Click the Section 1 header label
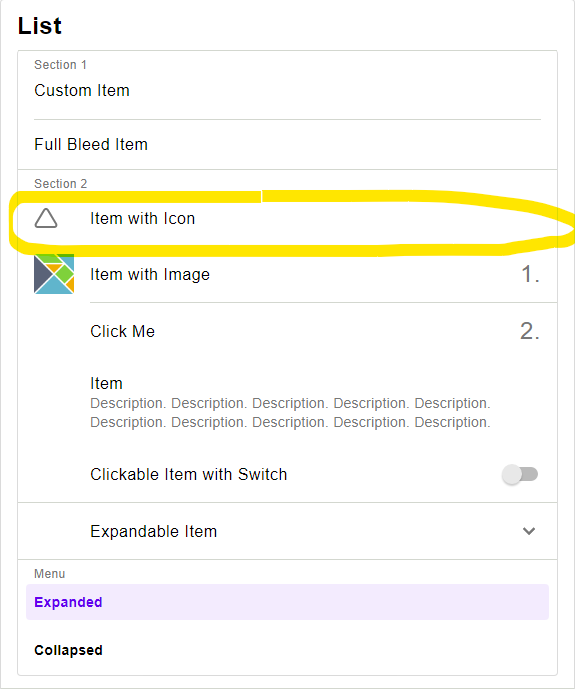 (60, 65)
